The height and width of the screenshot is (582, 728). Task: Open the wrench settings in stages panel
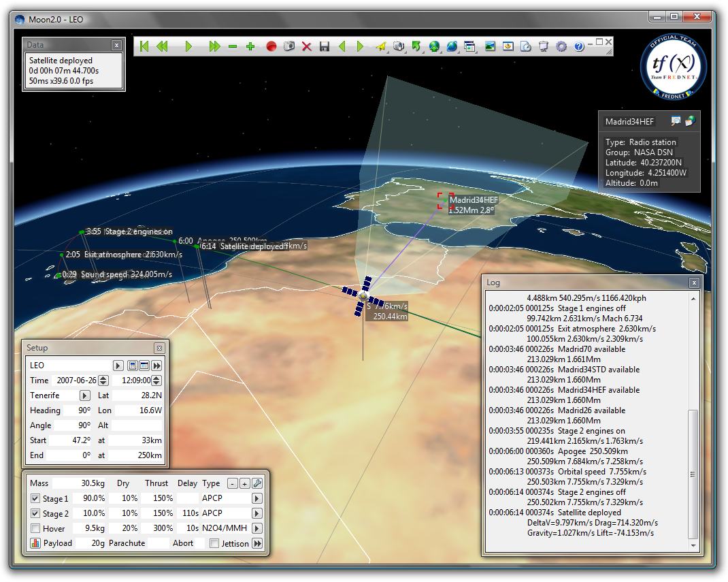tap(257, 483)
